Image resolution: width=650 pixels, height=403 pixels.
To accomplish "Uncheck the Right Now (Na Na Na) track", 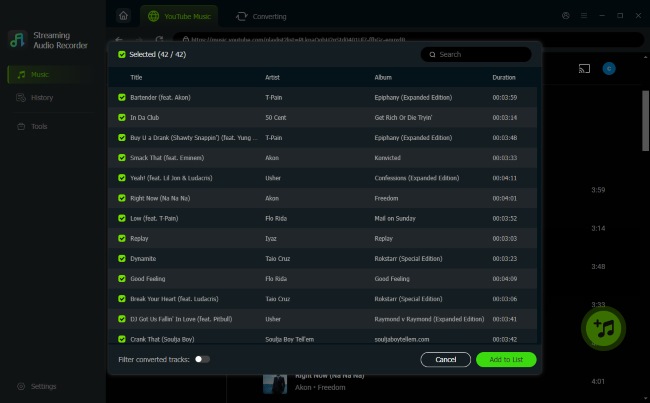I will pos(121,198).
